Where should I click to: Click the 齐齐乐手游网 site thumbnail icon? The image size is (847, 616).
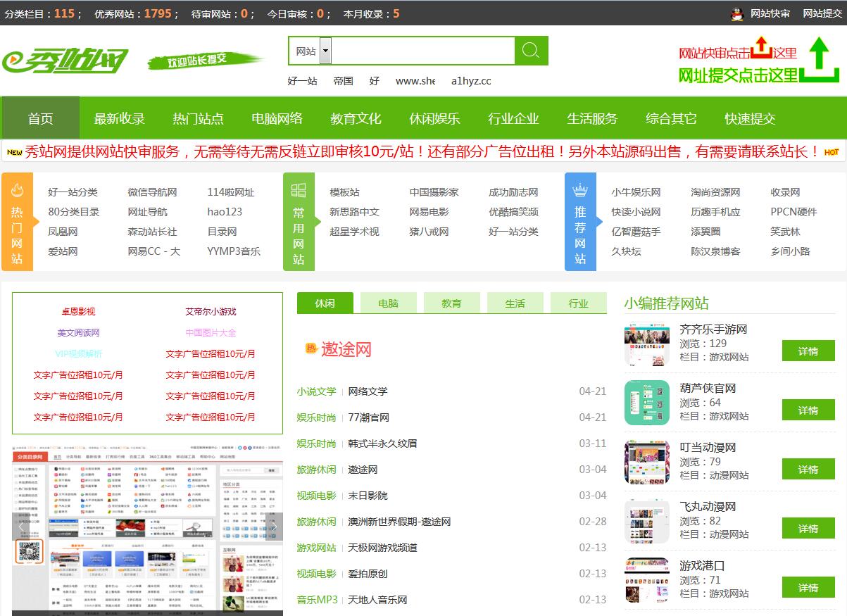point(646,344)
